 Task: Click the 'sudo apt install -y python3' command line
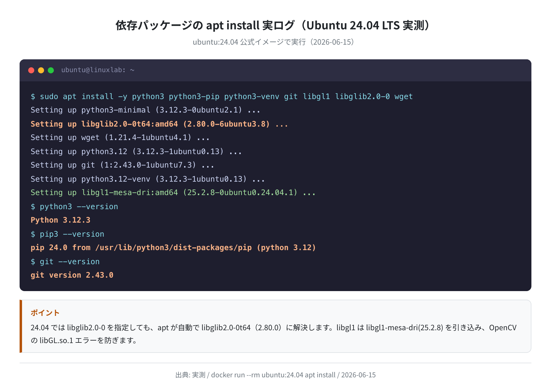coord(222,97)
